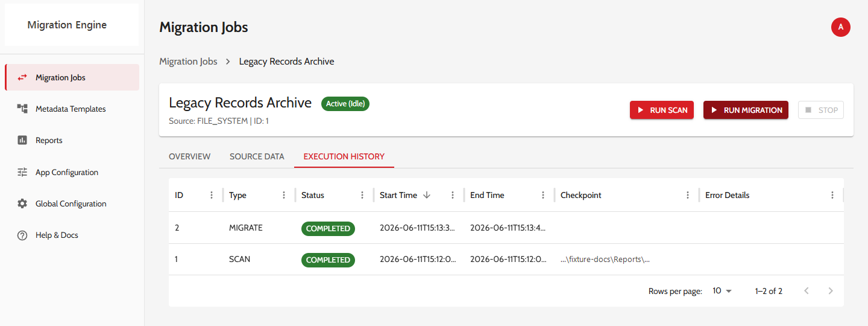Click the App Configuration sliders icon

pyautogui.click(x=22, y=172)
